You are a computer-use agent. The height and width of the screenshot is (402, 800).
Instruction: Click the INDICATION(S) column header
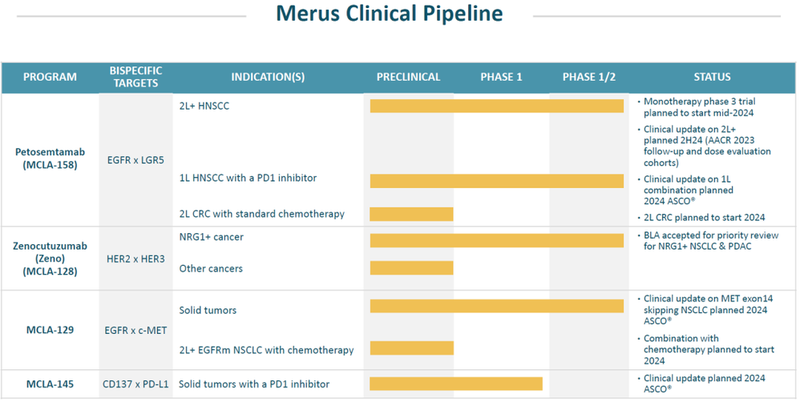(267, 77)
